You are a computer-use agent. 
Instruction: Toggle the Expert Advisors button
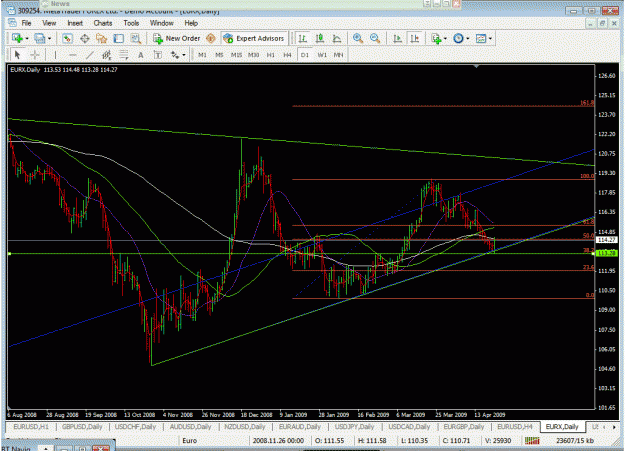point(254,38)
